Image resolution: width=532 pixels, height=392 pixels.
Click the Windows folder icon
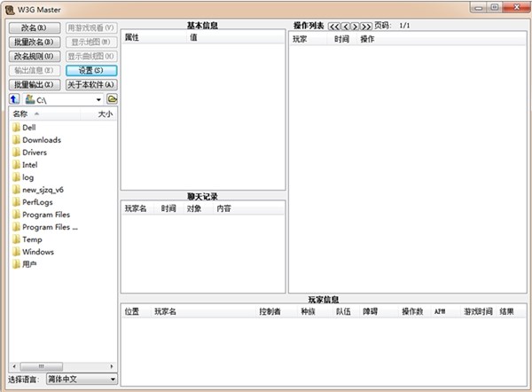click(x=16, y=252)
